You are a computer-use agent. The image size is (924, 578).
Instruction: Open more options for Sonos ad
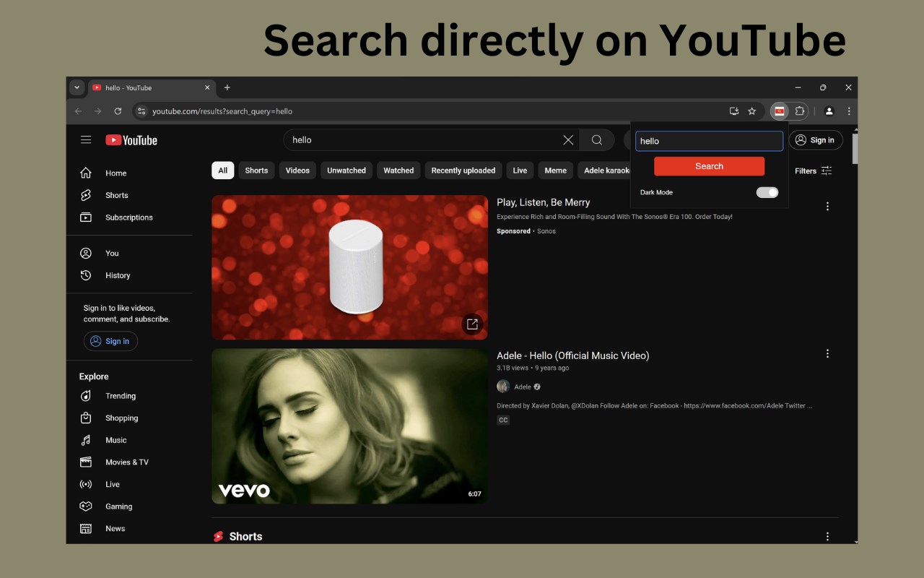pyautogui.click(x=827, y=206)
